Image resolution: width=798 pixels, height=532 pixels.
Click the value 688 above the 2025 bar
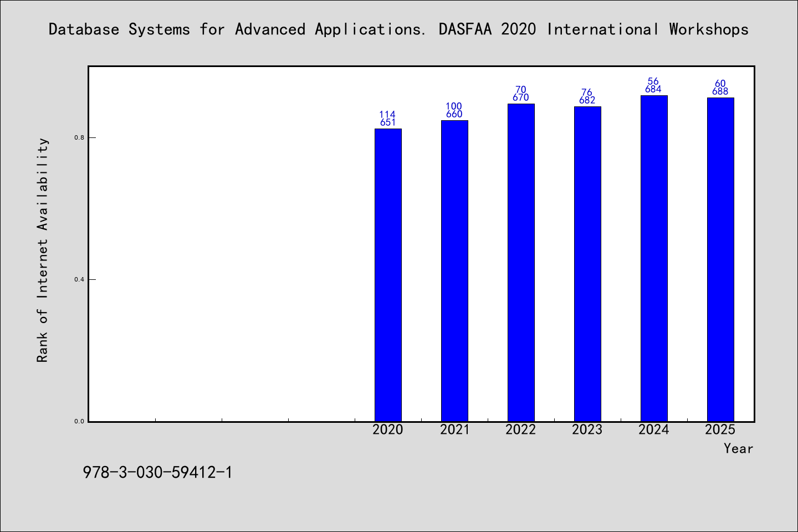(x=720, y=91)
